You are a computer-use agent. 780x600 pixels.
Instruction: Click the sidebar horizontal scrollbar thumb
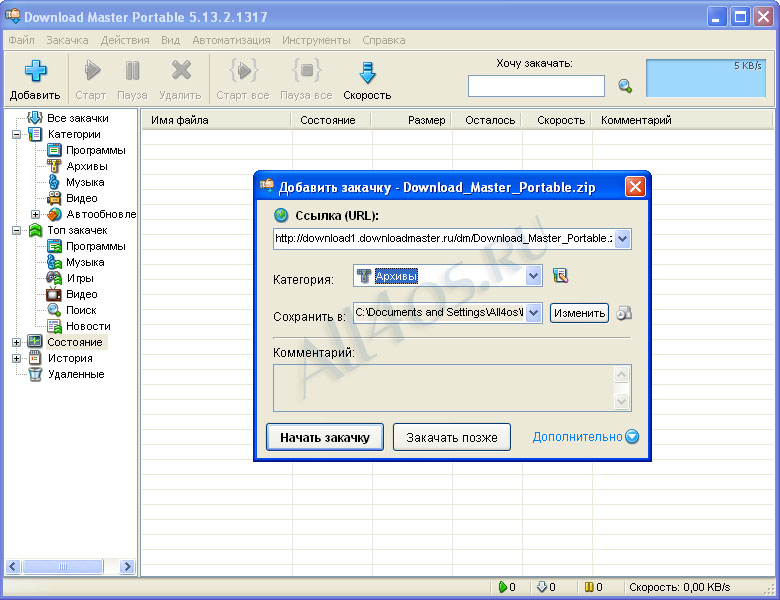click(x=63, y=566)
